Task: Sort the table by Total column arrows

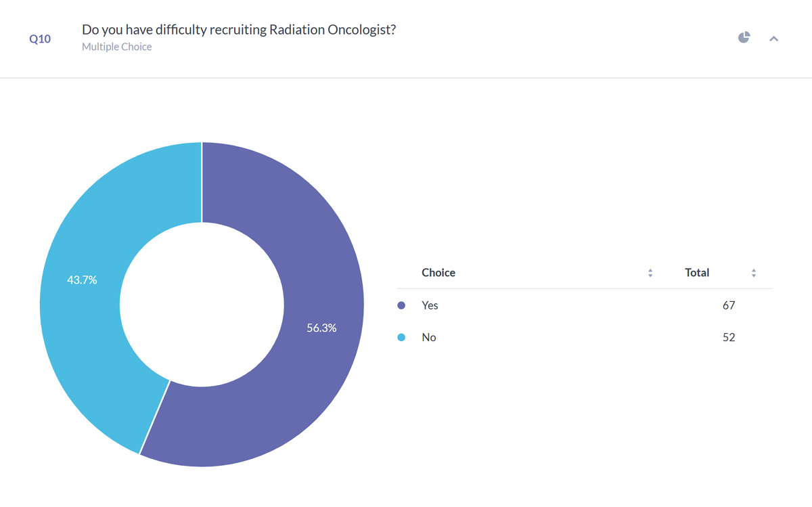Action: tap(754, 273)
